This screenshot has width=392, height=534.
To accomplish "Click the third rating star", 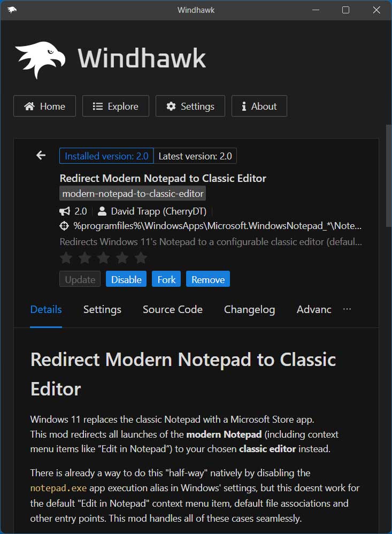I will 103,258.
